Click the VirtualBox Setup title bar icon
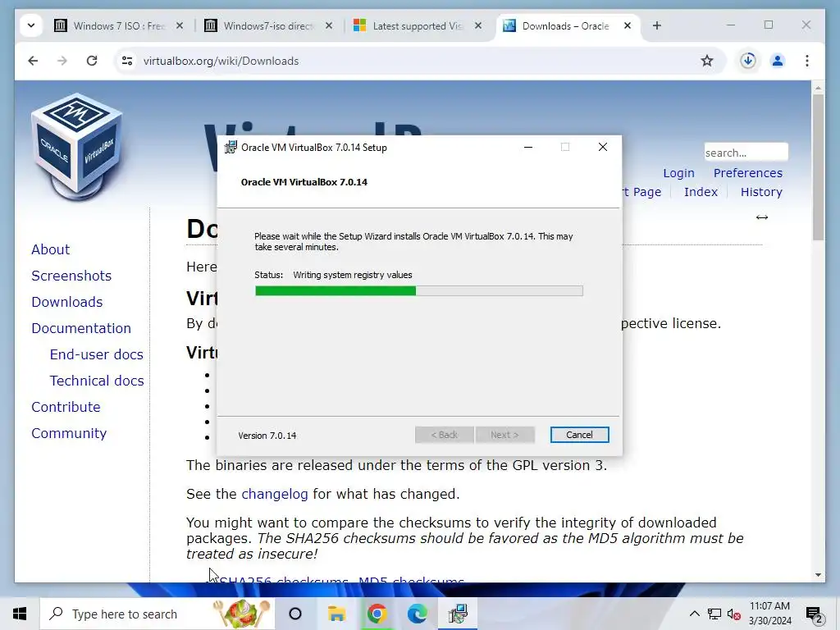The image size is (840, 630). click(231, 148)
